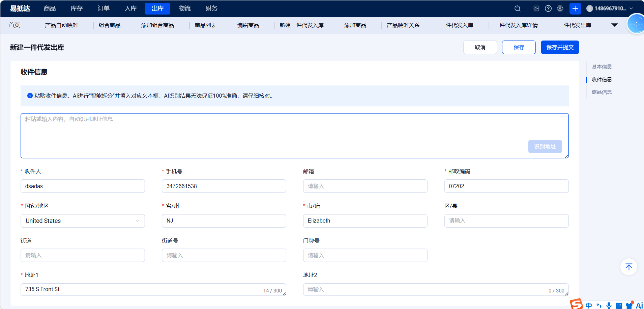Expand the account dropdown arrow beside 1486967910

click(631, 8)
